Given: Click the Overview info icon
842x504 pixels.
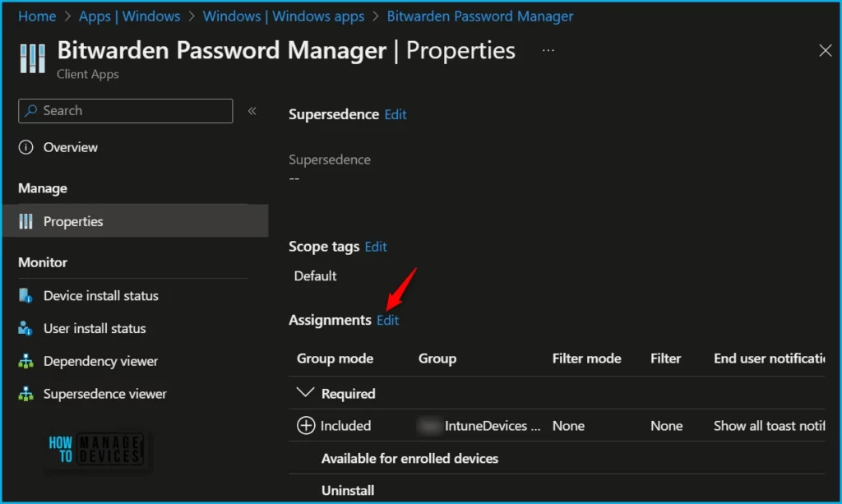Looking at the screenshot, I should coord(25,147).
